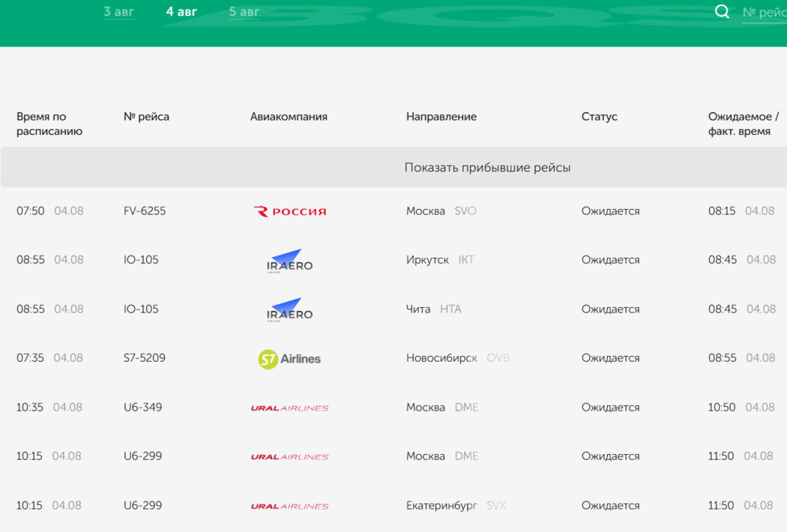
Task: Click scheduled time 10:15 of Москва flight
Action: click(30, 456)
